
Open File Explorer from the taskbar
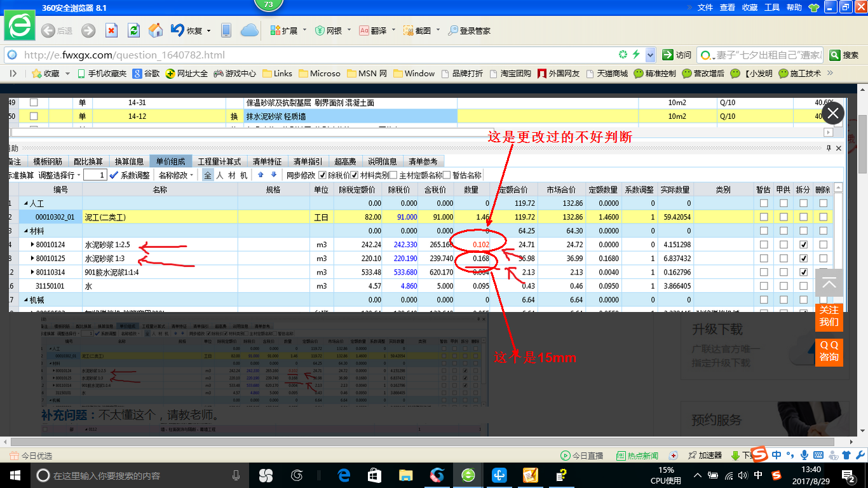pyautogui.click(x=405, y=475)
